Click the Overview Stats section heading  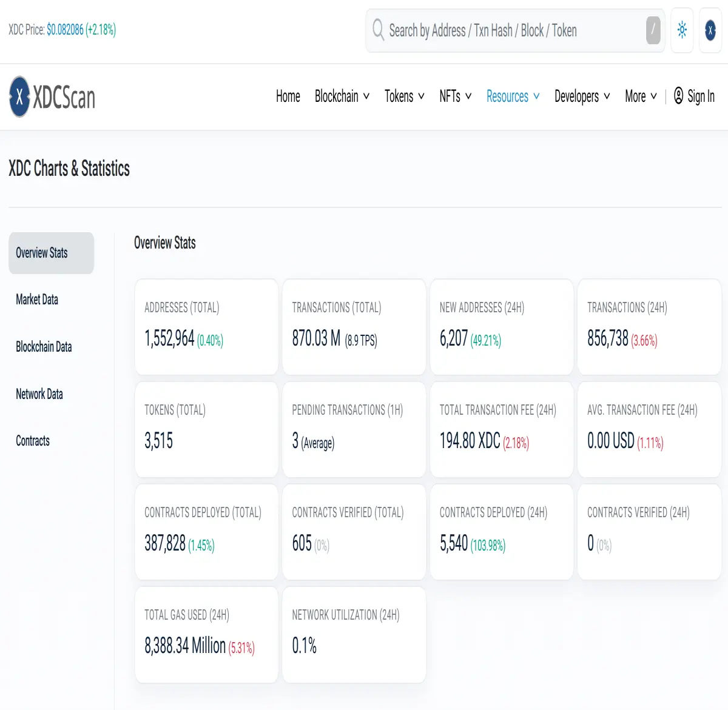point(165,243)
